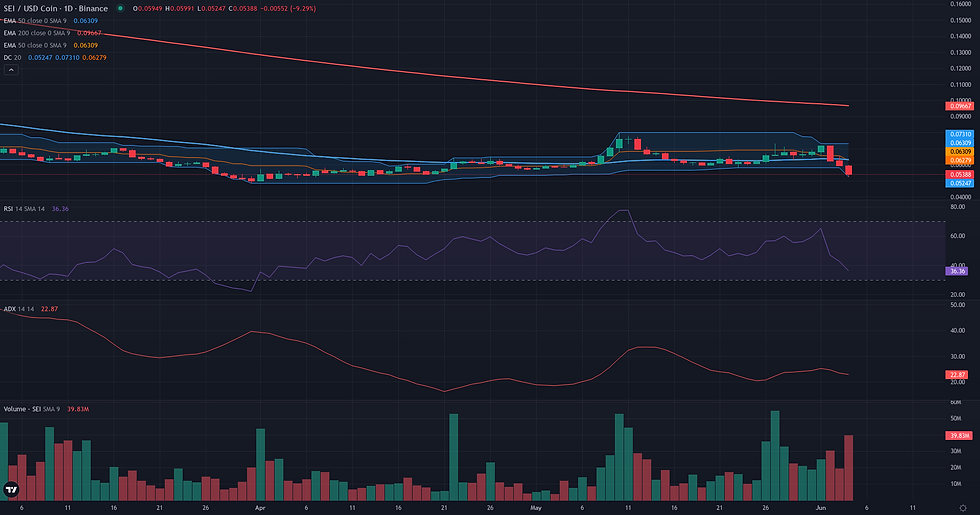980x515 pixels.
Task: Open TradingView logo in bottom-left corner
Action: (x=11, y=489)
